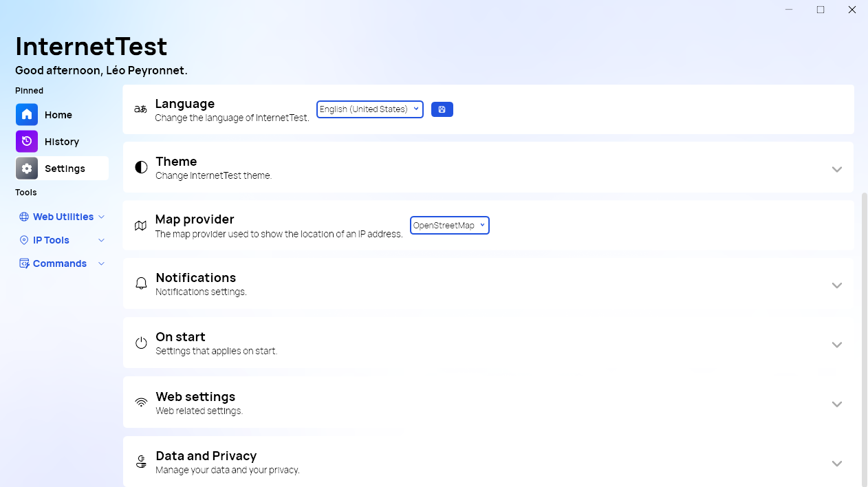Click 'Manage your data and your privacy.' text
Viewport: 868px width, 487px height.
coord(228,470)
